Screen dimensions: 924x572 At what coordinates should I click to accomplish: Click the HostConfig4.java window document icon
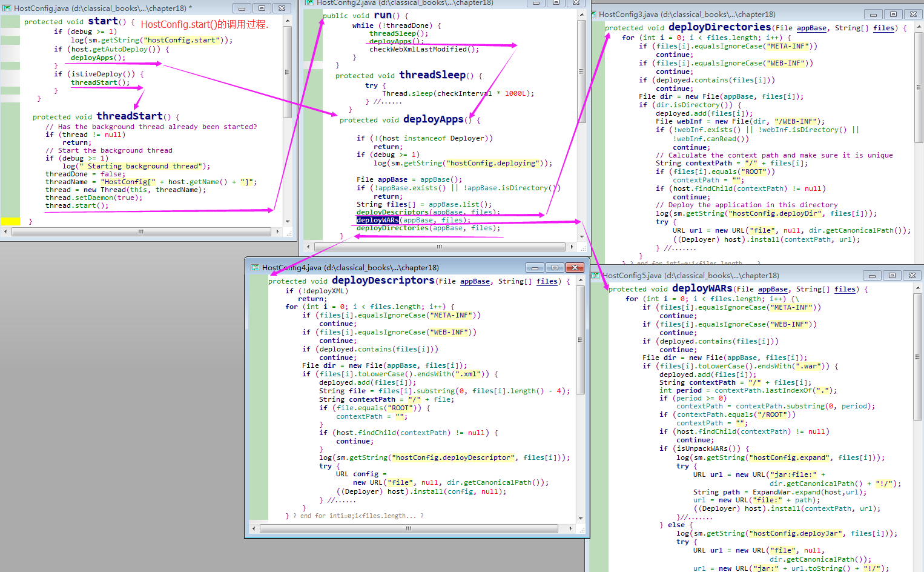[255, 267]
